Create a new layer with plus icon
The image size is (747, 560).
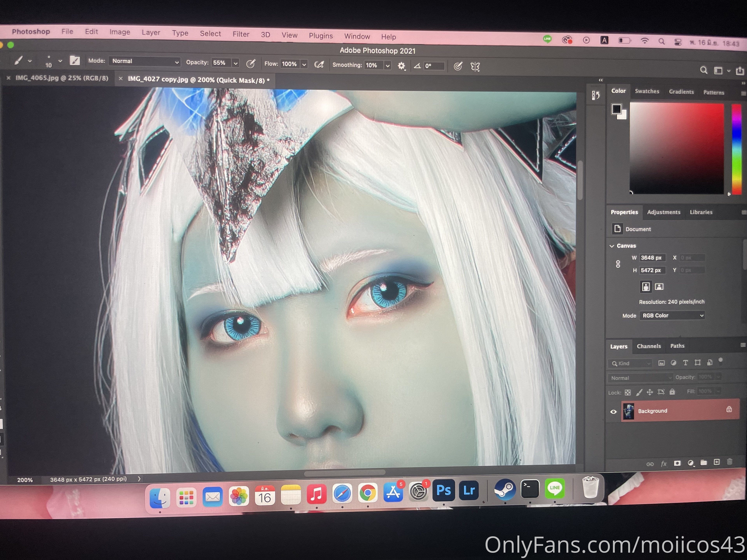(x=717, y=462)
